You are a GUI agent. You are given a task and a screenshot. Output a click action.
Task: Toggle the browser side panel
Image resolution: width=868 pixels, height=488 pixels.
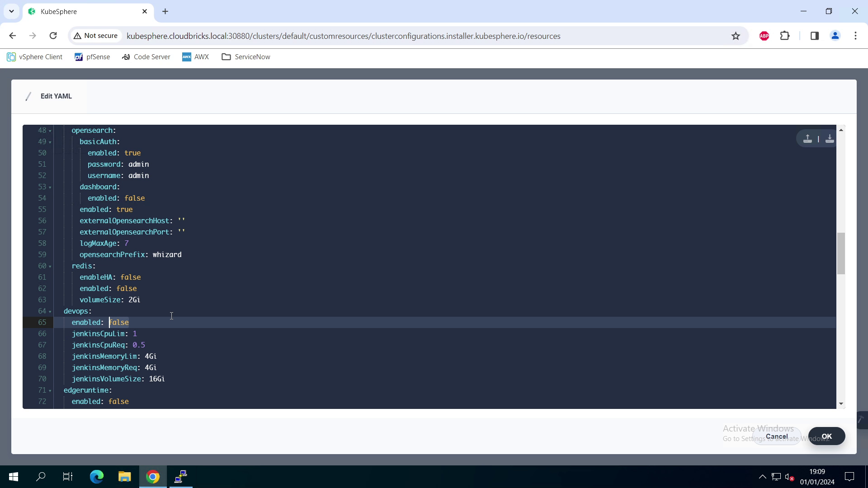click(x=815, y=36)
